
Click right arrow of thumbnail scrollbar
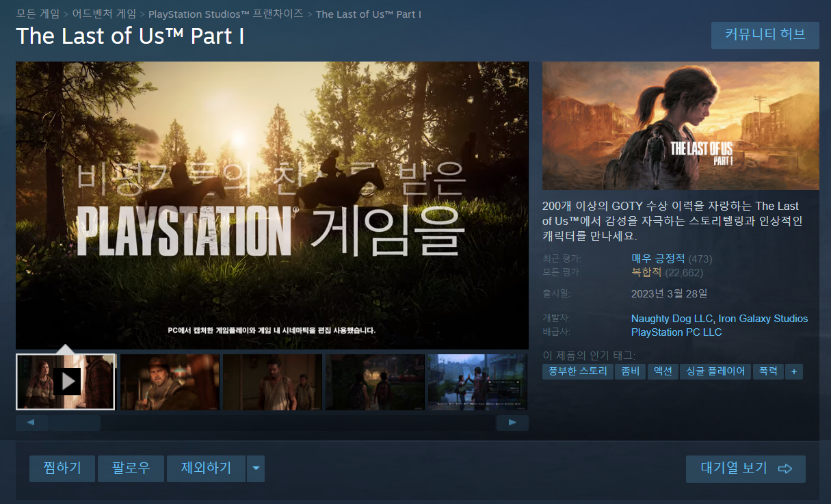click(512, 423)
